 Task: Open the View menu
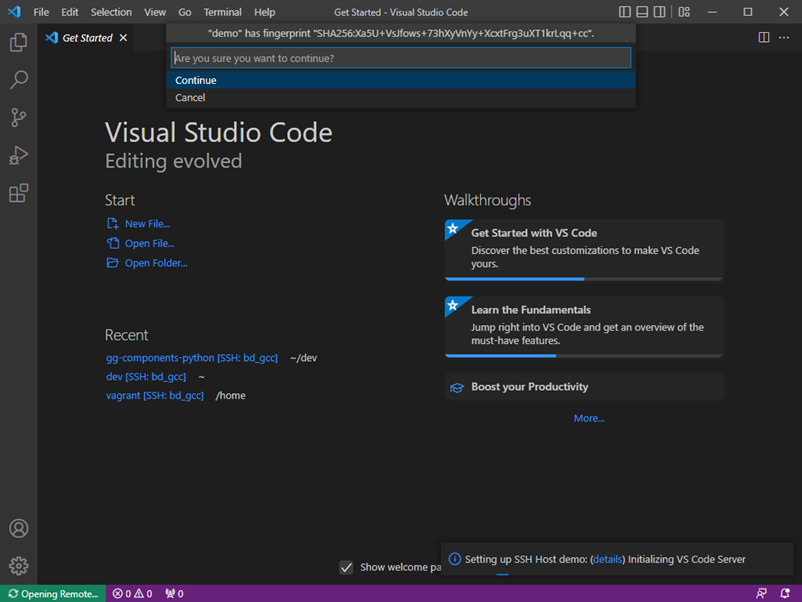154,12
